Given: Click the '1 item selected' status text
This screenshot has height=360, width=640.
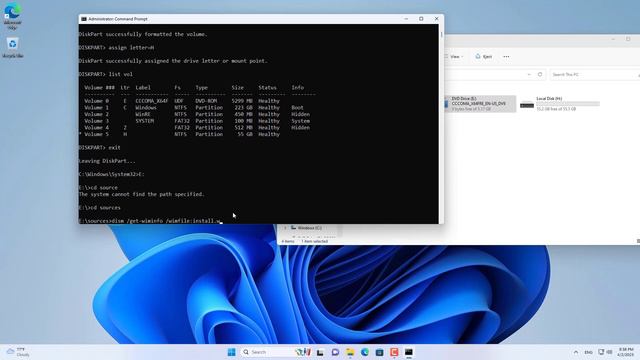Looking at the screenshot, I should (x=315, y=241).
